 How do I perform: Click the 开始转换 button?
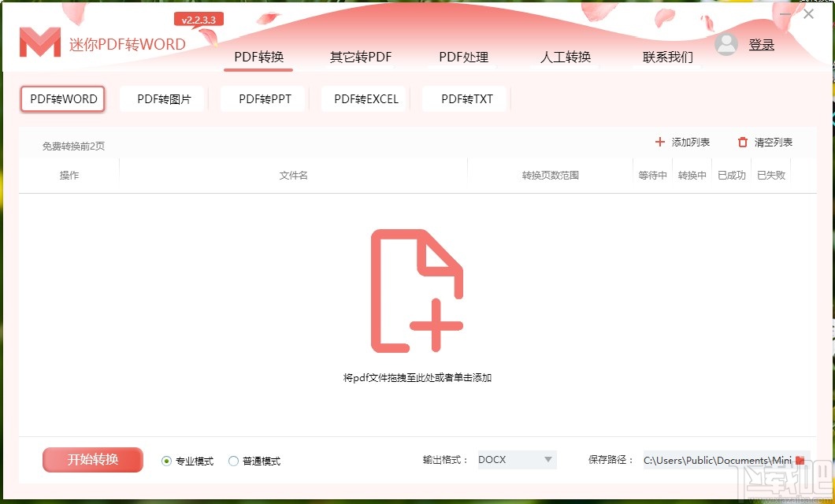[93, 460]
